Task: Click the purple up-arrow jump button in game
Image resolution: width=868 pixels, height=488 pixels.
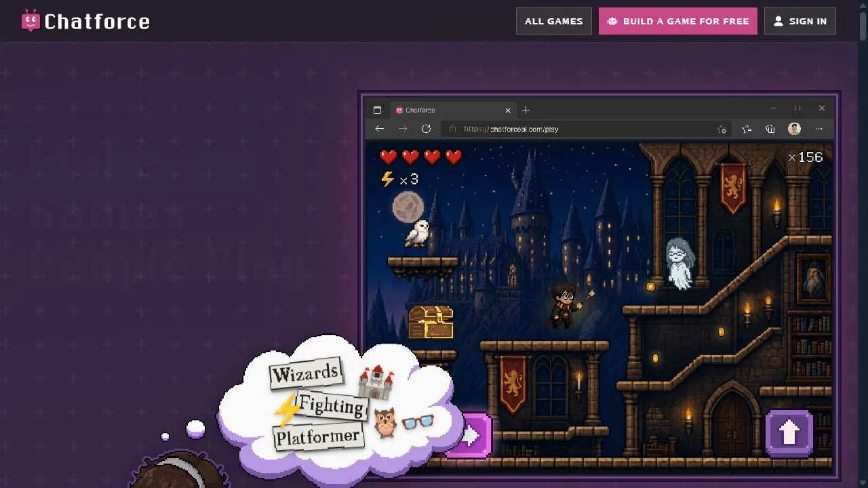Action: [789, 432]
